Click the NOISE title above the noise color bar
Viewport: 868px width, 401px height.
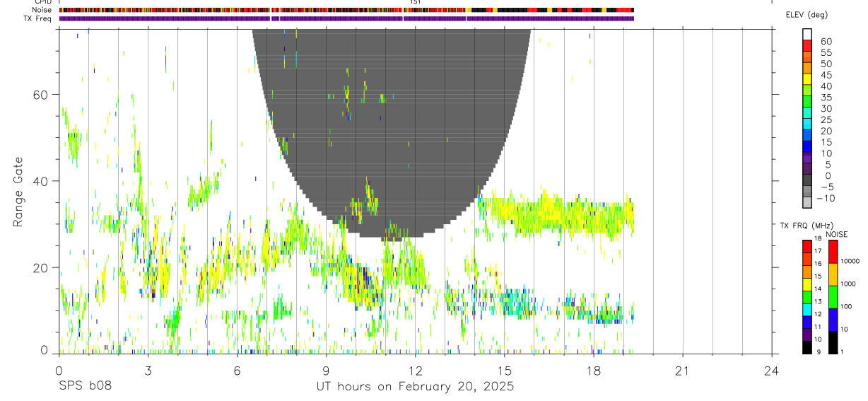pos(837,234)
